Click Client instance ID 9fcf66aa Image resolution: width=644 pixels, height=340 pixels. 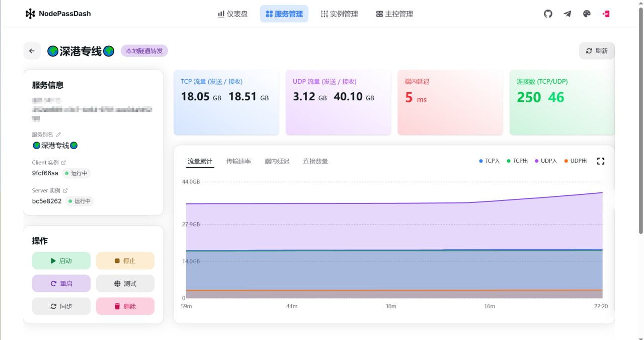tap(45, 173)
